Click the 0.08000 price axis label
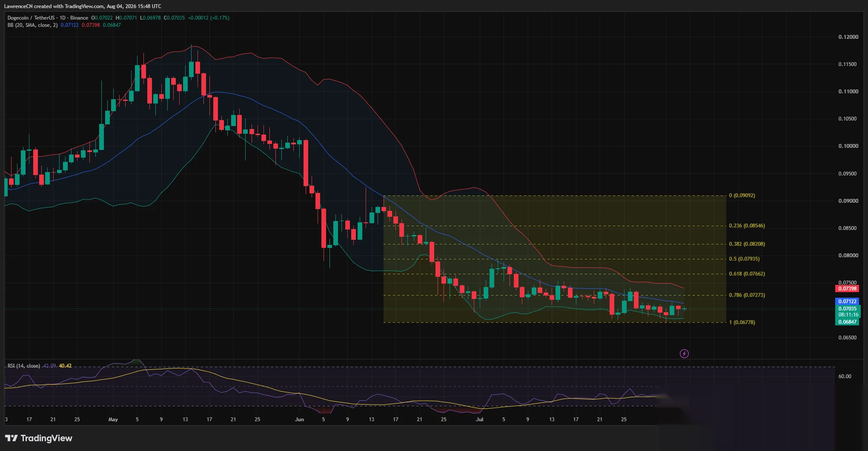 point(848,256)
